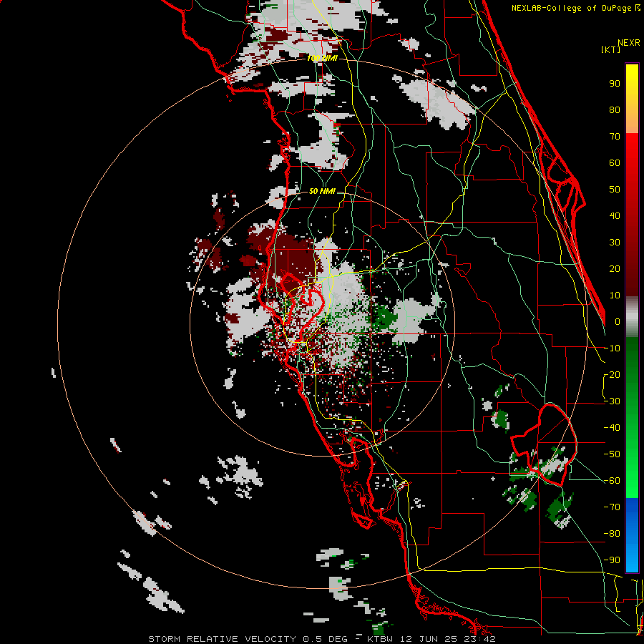Select the -90 value on the velocity scale
The width and height of the screenshot is (644, 644).
pyautogui.click(x=612, y=560)
